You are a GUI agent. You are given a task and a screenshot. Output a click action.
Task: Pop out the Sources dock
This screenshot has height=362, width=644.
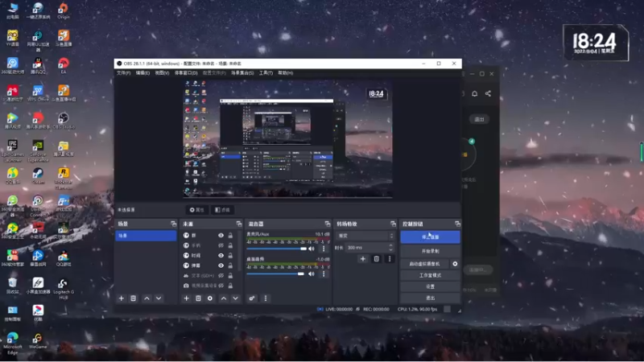(x=239, y=224)
